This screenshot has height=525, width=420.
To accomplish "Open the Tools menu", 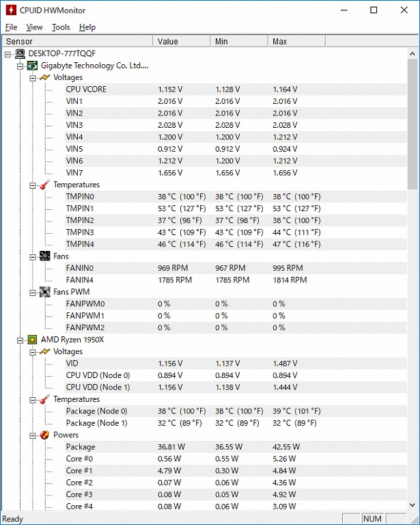I will 61,27.
